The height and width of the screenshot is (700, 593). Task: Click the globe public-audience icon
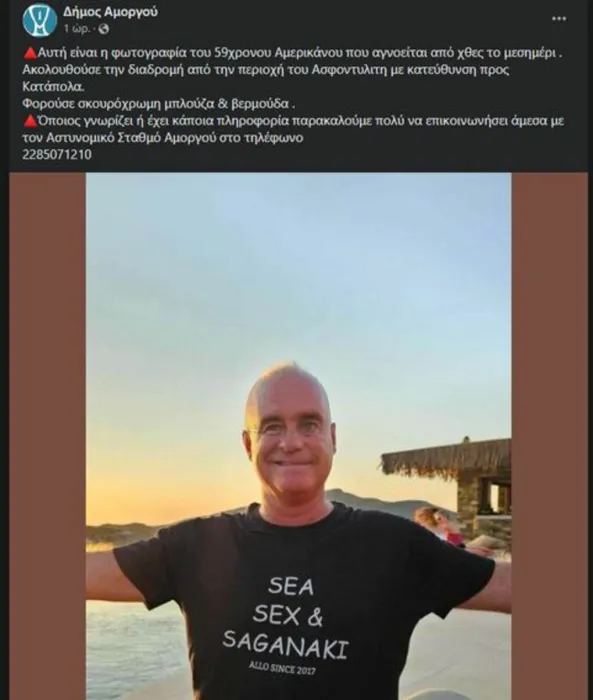click(x=104, y=29)
